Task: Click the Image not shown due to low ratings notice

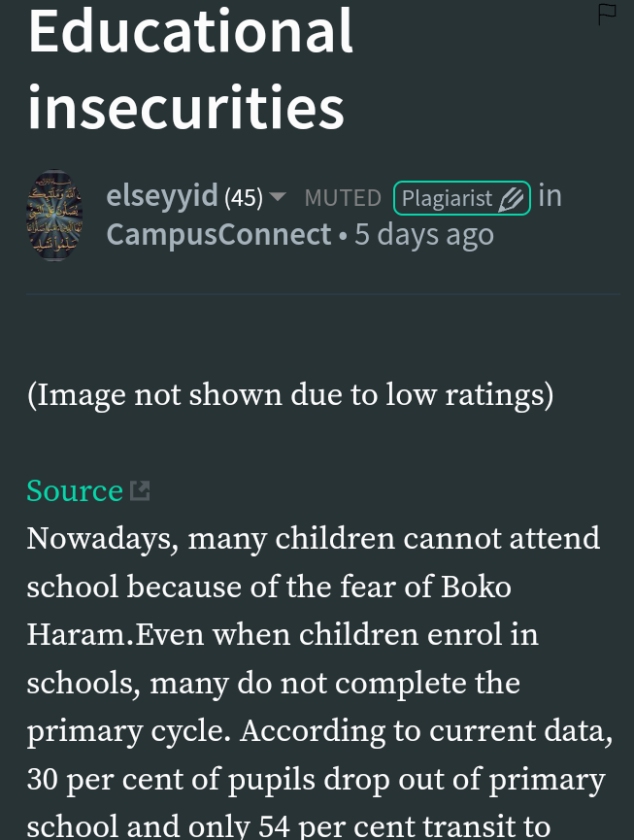Action: (x=290, y=395)
